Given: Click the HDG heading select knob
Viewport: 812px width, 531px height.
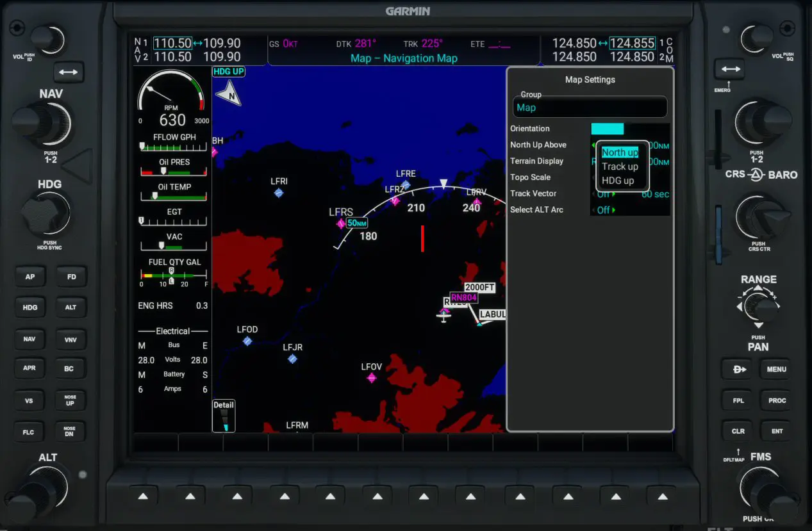Looking at the screenshot, I should click(45, 215).
